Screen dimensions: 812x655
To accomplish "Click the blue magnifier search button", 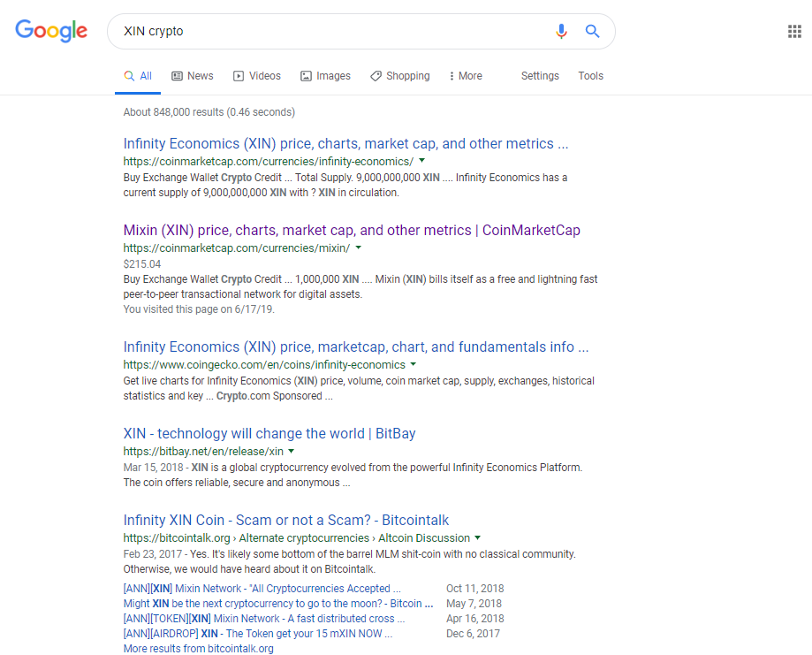I will point(592,32).
